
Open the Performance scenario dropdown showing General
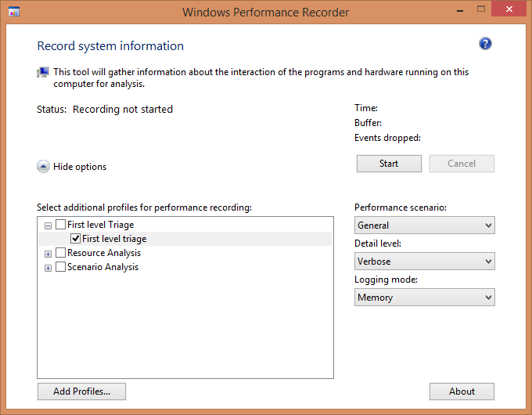click(x=425, y=226)
